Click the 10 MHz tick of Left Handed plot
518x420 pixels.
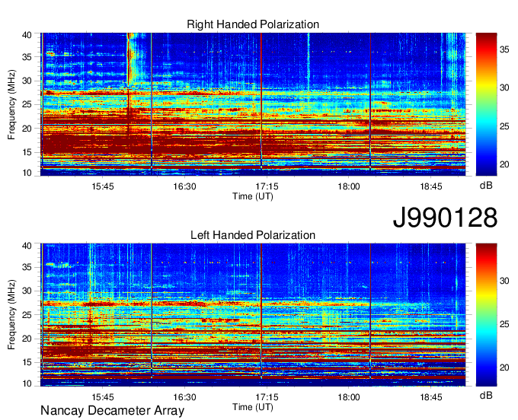pyautogui.click(x=27, y=383)
